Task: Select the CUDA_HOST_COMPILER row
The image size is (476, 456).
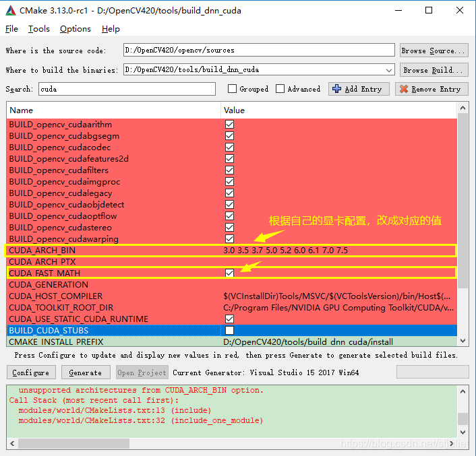Action: 231,296
